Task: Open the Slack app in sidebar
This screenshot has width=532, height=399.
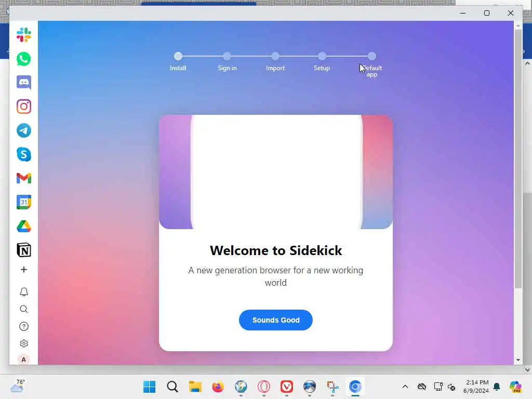Action: coord(24,35)
